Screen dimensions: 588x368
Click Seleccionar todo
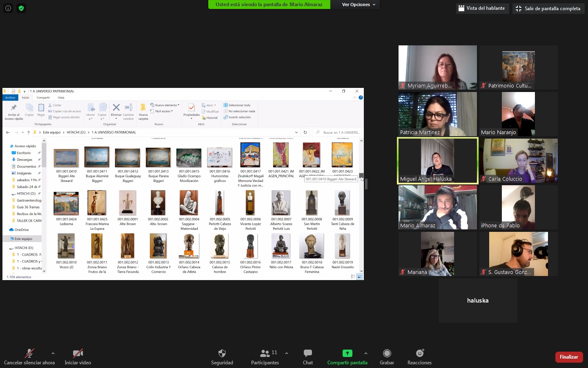[237, 105]
